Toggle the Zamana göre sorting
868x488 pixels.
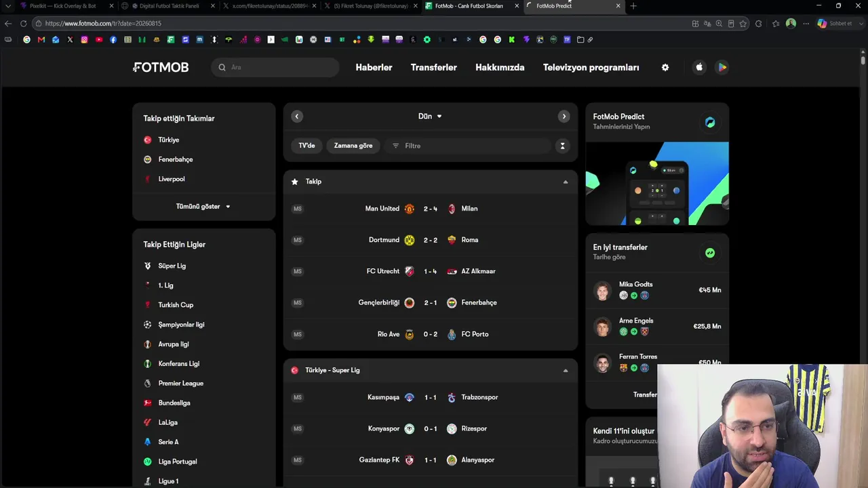[x=353, y=146]
